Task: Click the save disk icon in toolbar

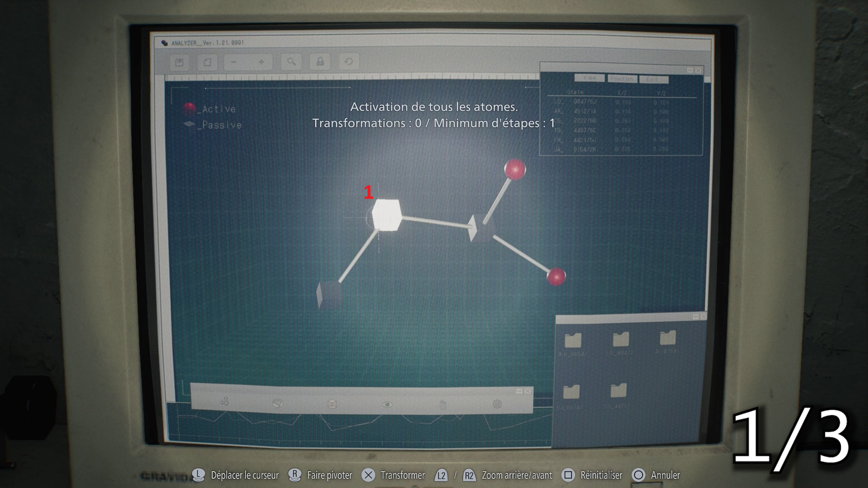Action: [x=179, y=62]
